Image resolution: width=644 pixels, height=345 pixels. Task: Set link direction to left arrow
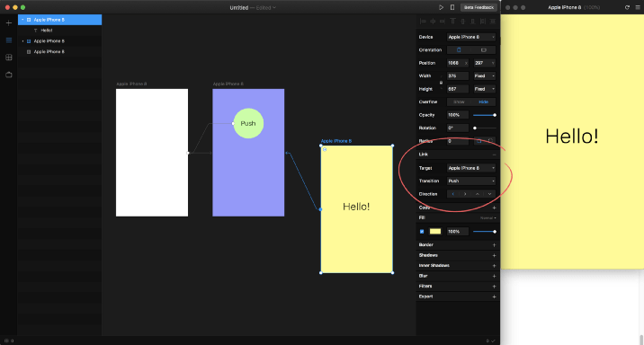[x=453, y=194]
